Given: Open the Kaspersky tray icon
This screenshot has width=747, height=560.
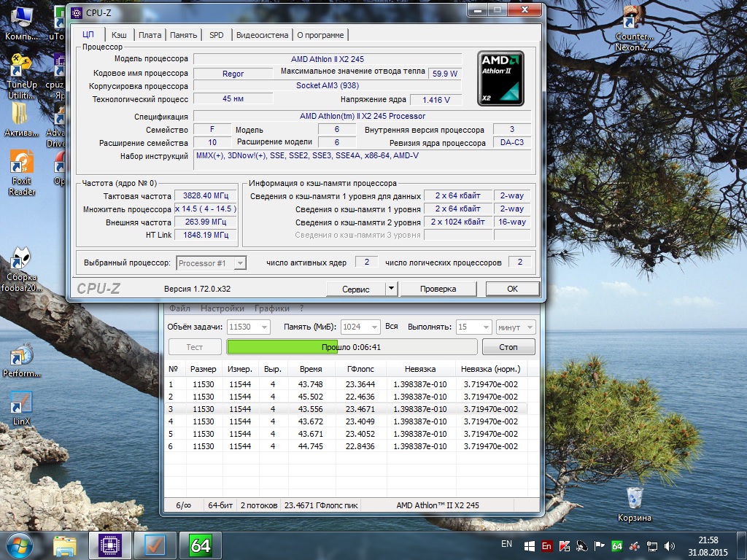Looking at the screenshot, I should [564, 546].
